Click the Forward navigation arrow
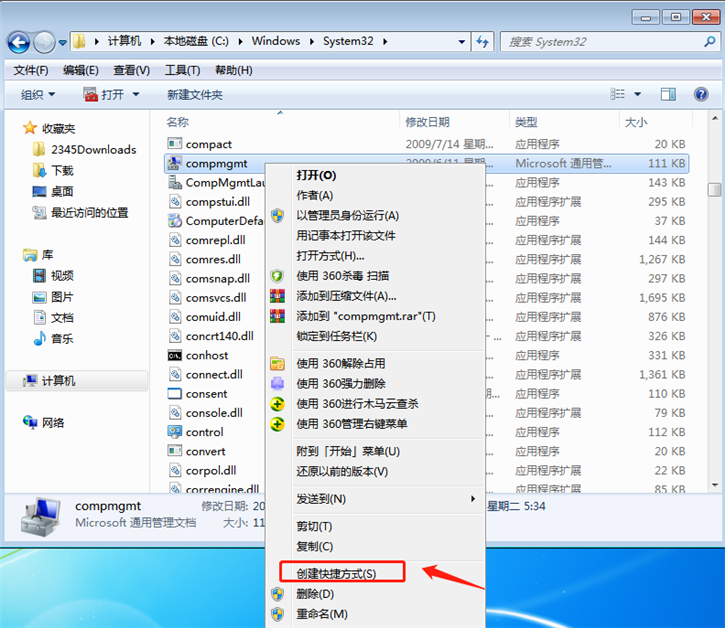 tap(44, 43)
